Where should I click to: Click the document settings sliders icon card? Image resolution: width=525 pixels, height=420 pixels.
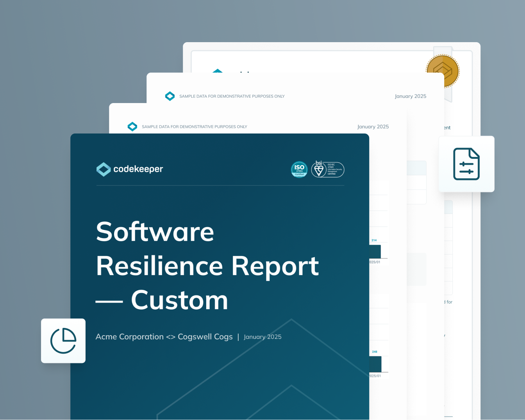tap(466, 164)
